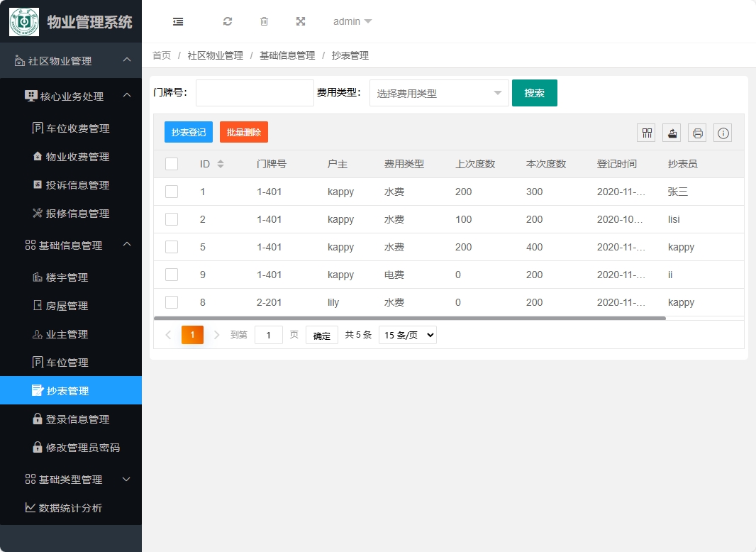This screenshot has width=756, height=552.
Task: View table info with the info icon
Action: pos(722,133)
